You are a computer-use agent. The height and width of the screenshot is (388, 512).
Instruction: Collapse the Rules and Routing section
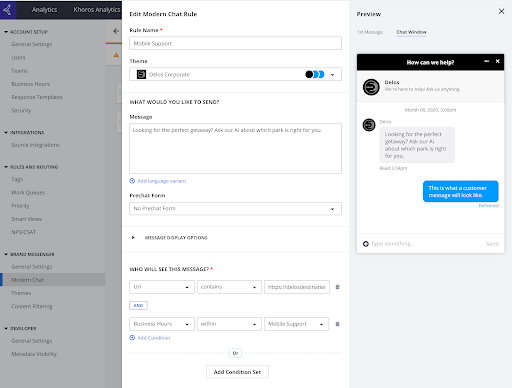[x=6, y=167]
